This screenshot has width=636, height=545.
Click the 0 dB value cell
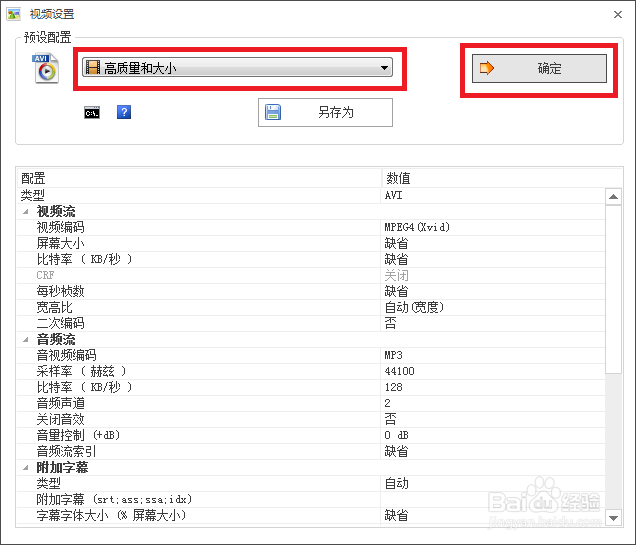tap(493, 436)
